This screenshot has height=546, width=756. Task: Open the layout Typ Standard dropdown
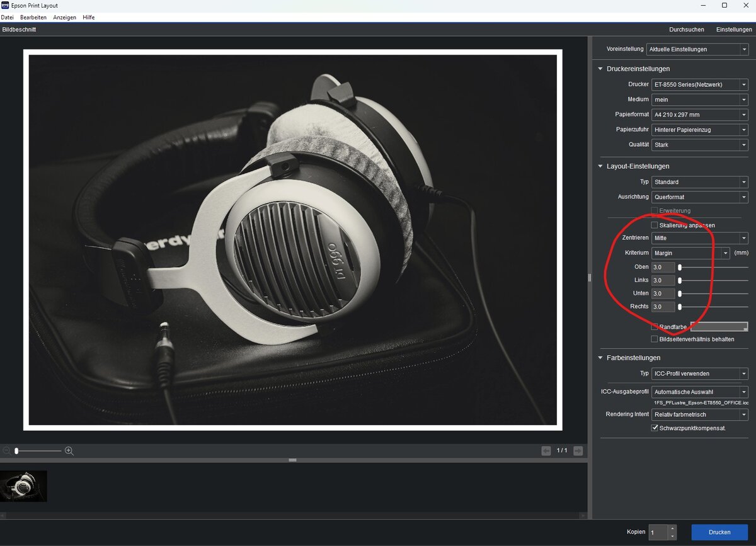click(699, 182)
